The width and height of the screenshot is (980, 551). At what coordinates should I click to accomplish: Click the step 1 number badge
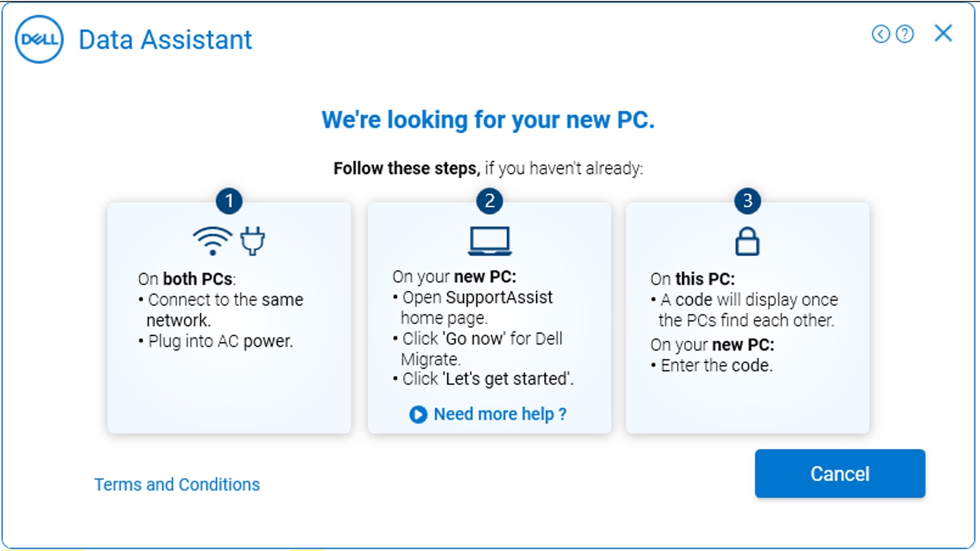(x=229, y=201)
